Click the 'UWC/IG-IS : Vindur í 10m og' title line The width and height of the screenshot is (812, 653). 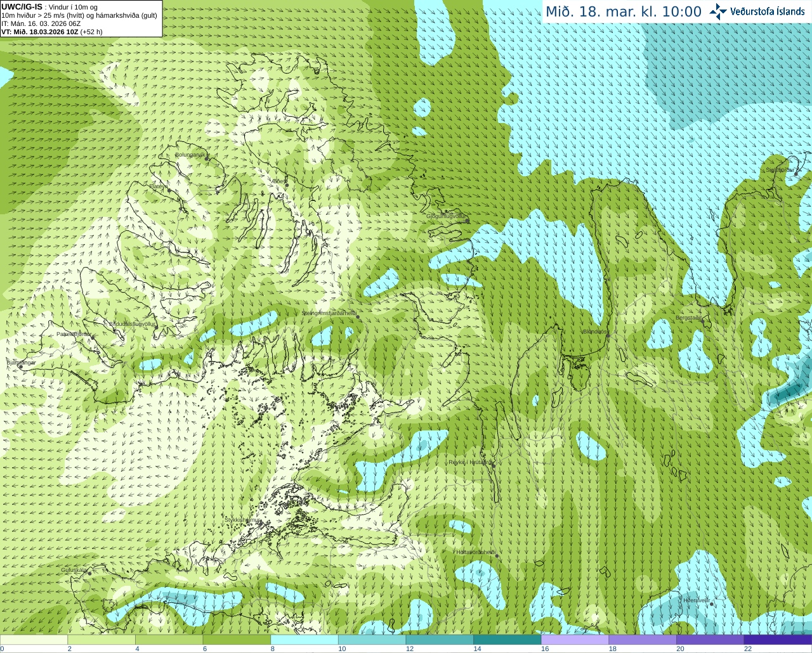pos(49,7)
